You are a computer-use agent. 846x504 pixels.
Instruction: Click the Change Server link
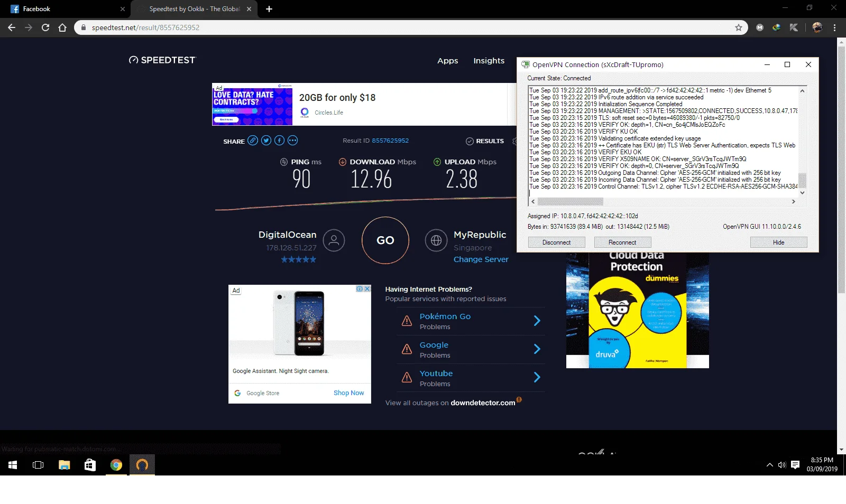[481, 259]
